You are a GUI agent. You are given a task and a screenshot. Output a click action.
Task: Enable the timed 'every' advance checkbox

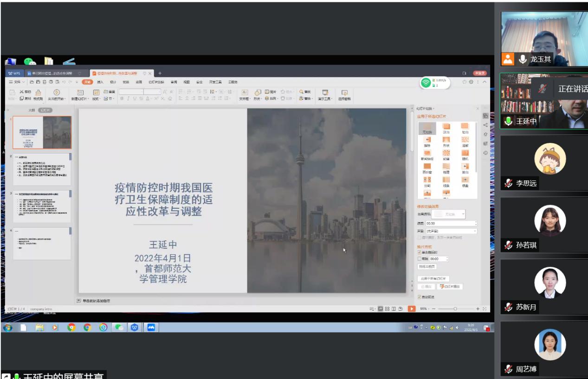pyautogui.click(x=420, y=259)
